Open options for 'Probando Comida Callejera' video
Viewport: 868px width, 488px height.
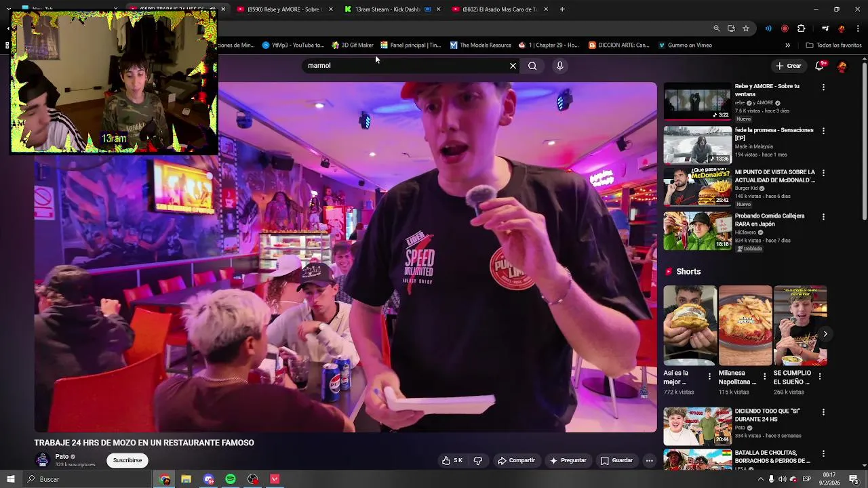click(x=823, y=217)
